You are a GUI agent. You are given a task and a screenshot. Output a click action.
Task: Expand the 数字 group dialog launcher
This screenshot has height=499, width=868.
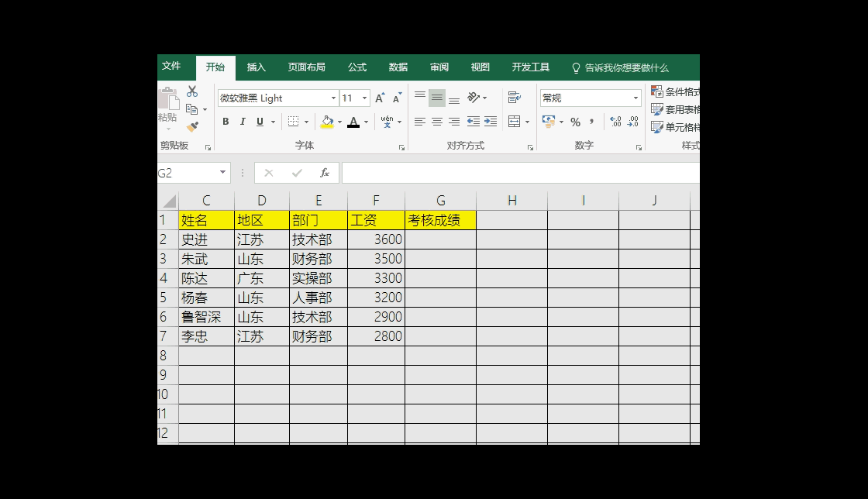point(639,148)
